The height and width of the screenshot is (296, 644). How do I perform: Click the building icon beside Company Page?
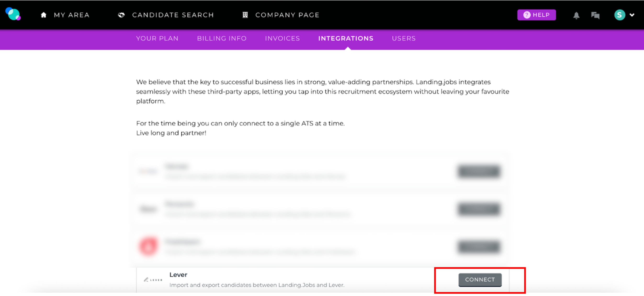coord(245,15)
